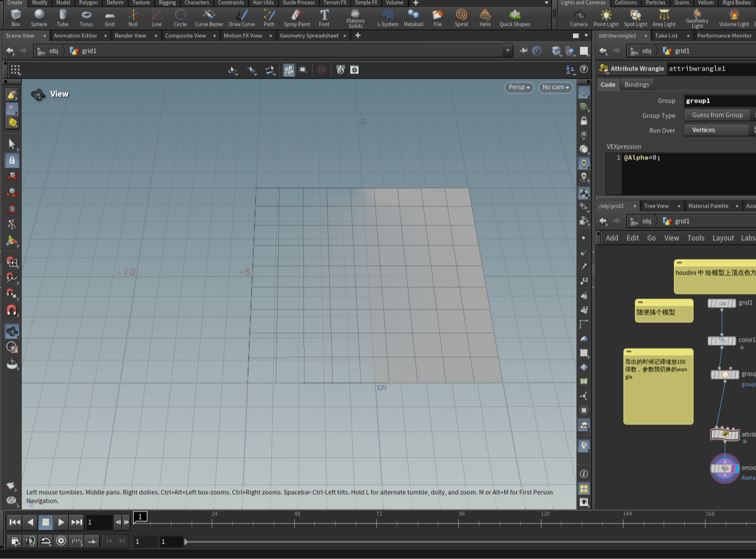Image resolution: width=756 pixels, height=559 pixels.
Task: Select the attribwrangle node in network
Action: (725, 434)
